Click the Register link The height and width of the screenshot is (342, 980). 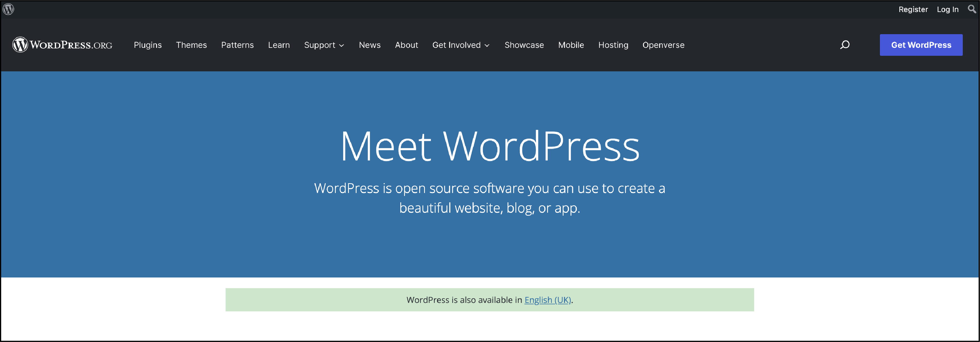pos(913,10)
